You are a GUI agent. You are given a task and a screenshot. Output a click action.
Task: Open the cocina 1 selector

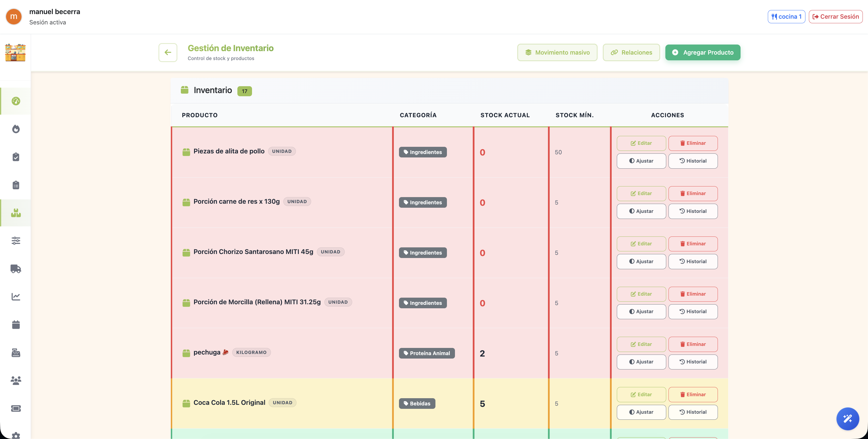coord(786,17)
